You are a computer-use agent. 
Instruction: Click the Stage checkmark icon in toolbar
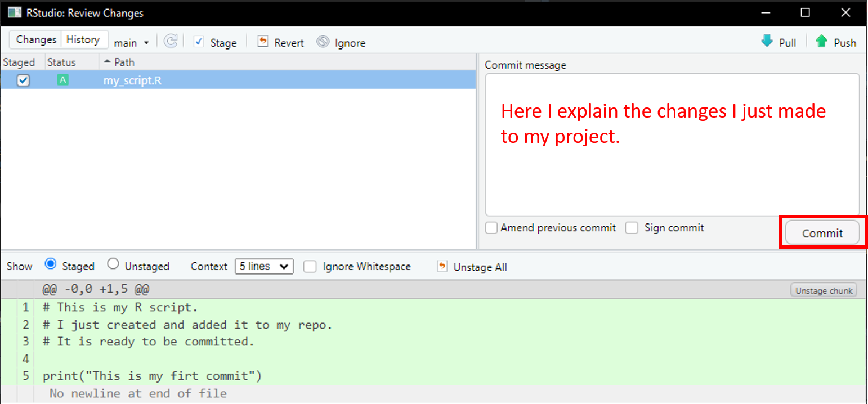pyautogui.click(x=198, y=42)
